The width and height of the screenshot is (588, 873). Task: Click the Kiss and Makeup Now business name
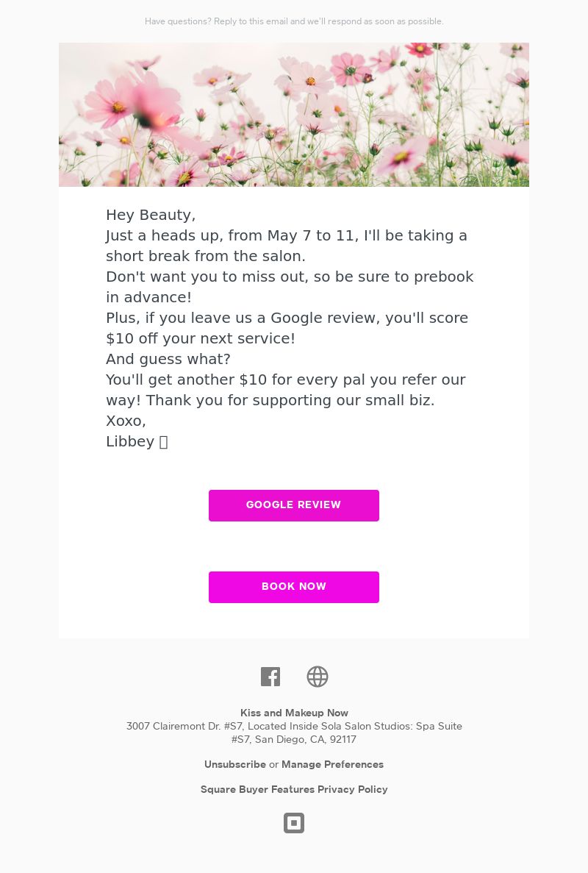coord(294,713)
